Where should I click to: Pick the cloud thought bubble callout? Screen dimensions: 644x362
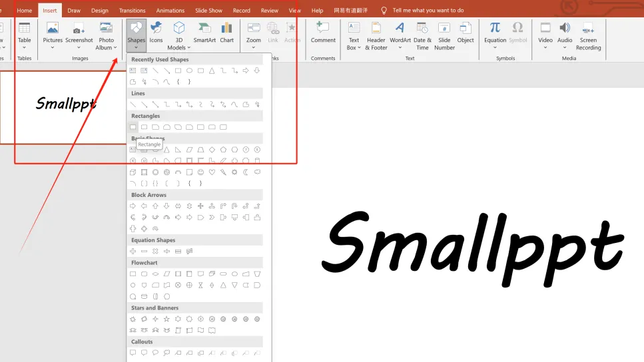tap(166, 353)
